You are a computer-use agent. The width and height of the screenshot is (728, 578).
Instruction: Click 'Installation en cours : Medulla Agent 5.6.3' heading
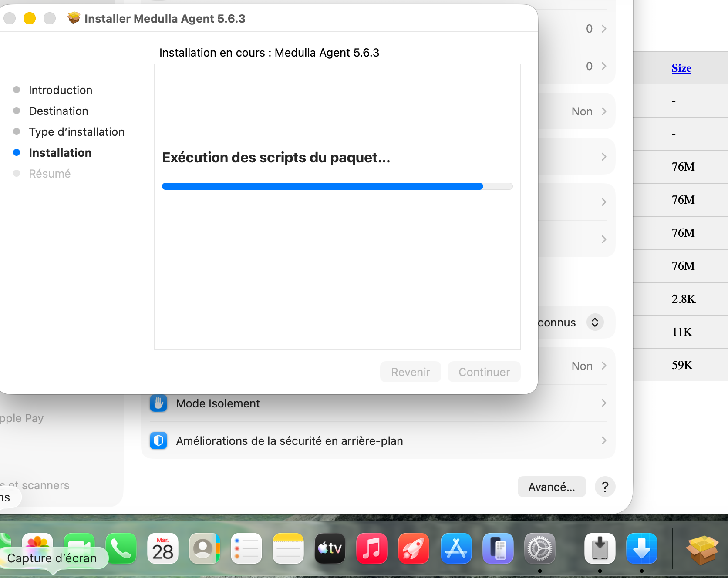pyautogui.click(x=269, y=53)
